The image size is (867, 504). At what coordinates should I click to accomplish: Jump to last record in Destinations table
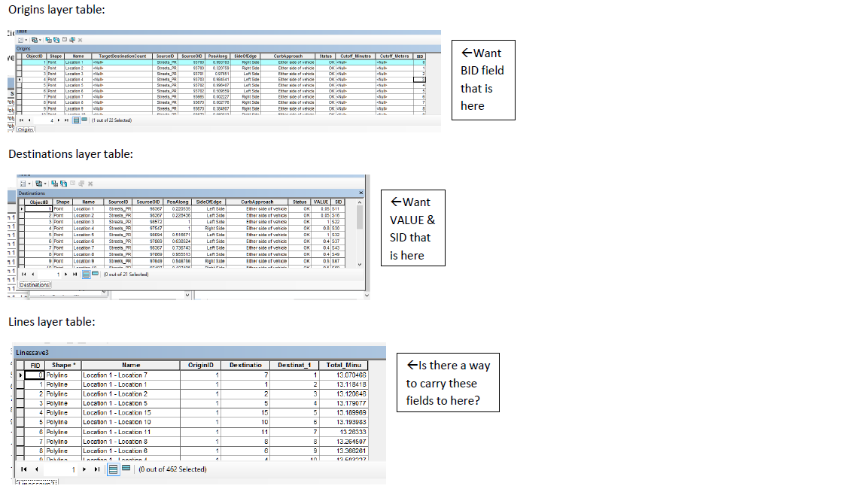tap(75, 274)
